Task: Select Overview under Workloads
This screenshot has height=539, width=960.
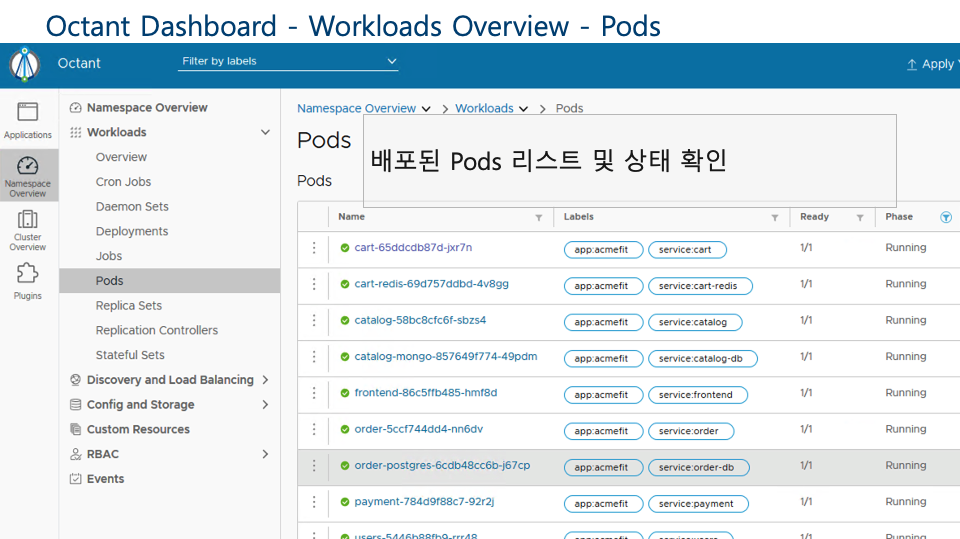Action: (x=121, y=157)
